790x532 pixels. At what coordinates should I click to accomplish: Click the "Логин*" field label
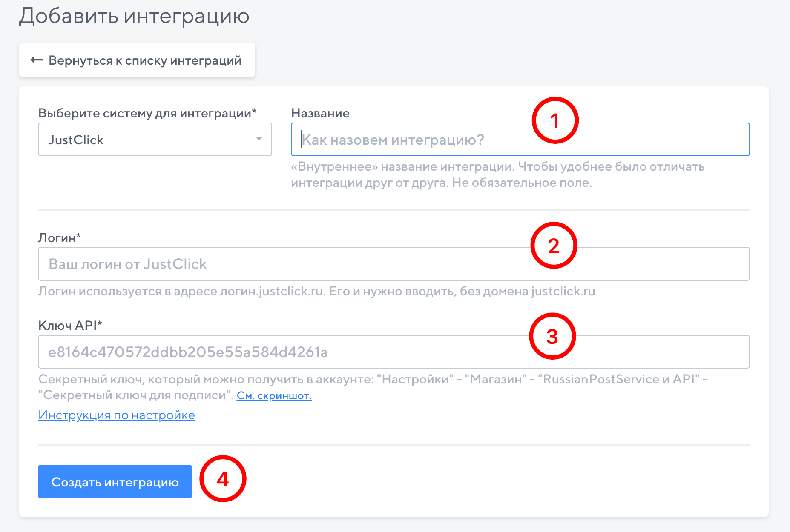click(x=59, y=237)
